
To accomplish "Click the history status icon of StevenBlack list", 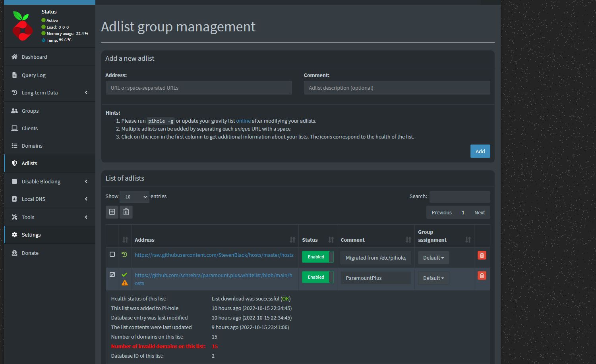I will 124,254.
